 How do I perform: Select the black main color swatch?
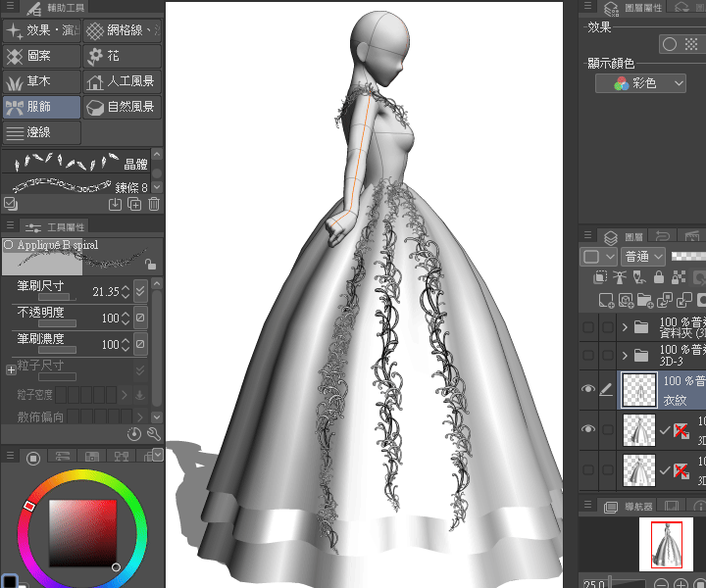(x=9, y=581)
